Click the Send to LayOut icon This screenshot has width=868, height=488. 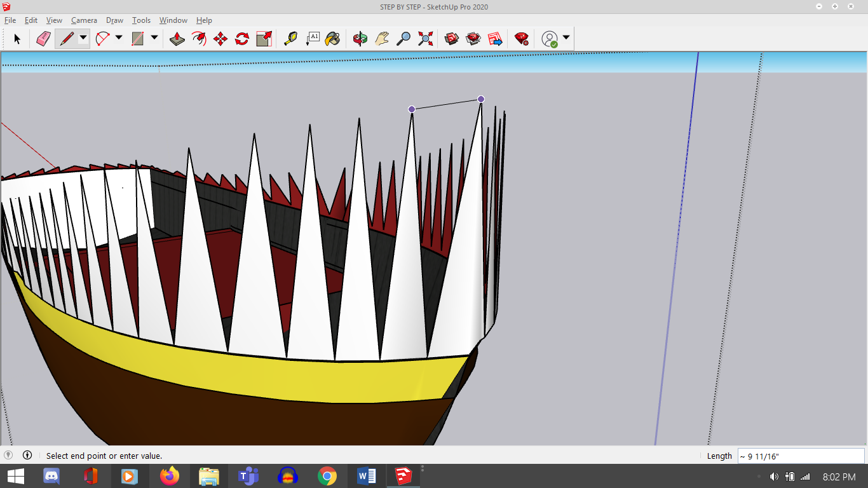[x=495, y=39]
